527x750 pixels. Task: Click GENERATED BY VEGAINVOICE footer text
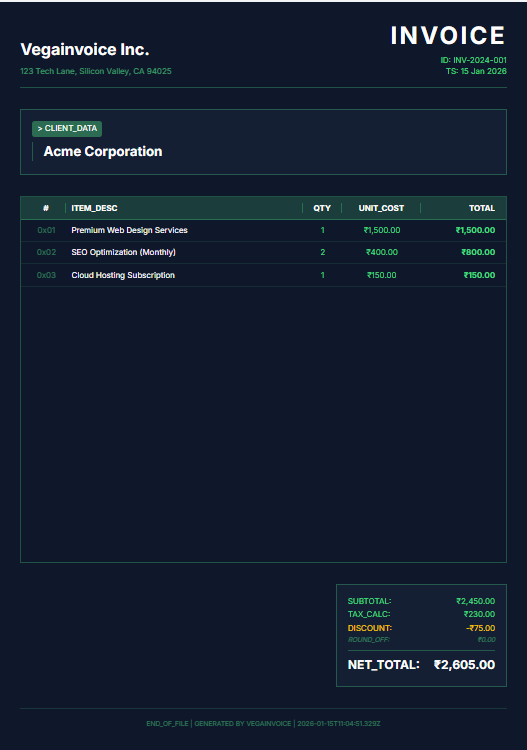coord(242,724)
